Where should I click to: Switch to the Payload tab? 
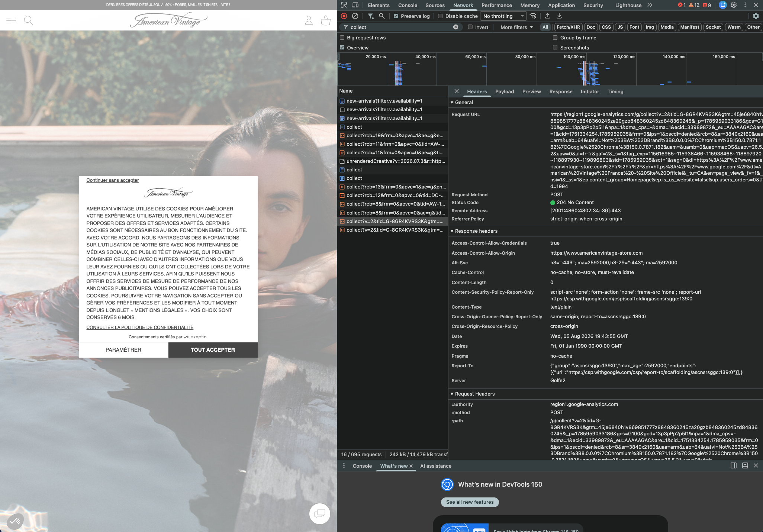coord(505,91)
